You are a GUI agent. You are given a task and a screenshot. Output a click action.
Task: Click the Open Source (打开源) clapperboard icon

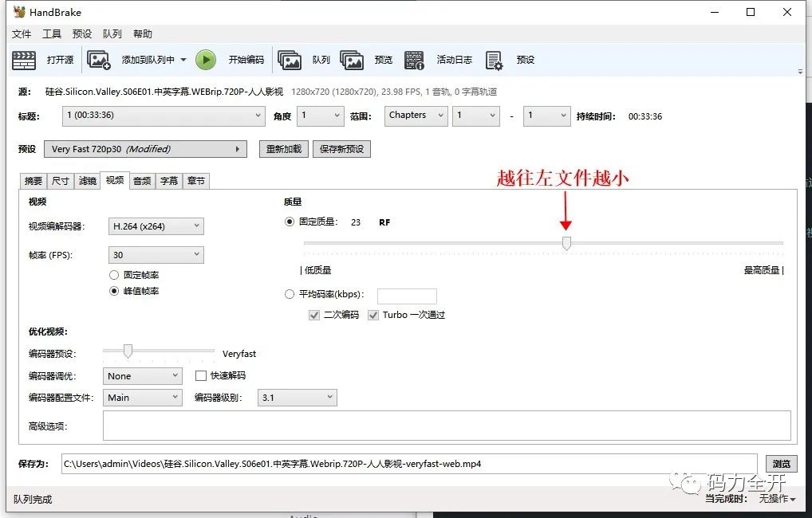click(x=24, y=60)
